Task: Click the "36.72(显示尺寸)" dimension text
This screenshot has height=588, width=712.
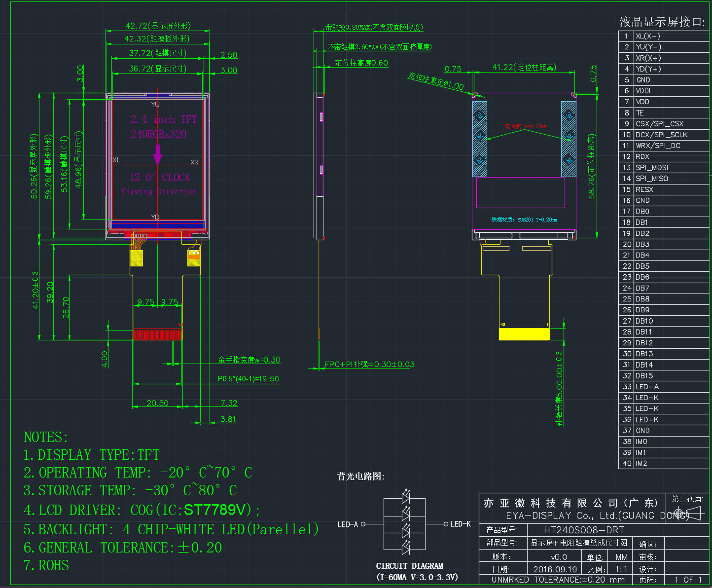Action: (158, 69)
